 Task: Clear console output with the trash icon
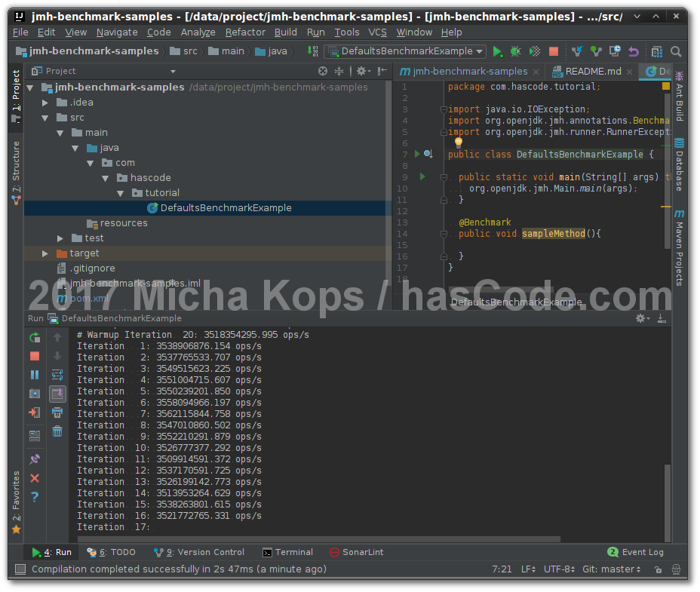click(x=57, y=431)
